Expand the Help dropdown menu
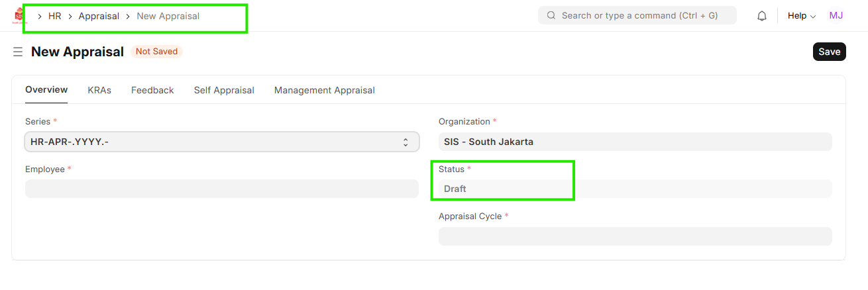868x290 pixels. click(x=801, y=16)
